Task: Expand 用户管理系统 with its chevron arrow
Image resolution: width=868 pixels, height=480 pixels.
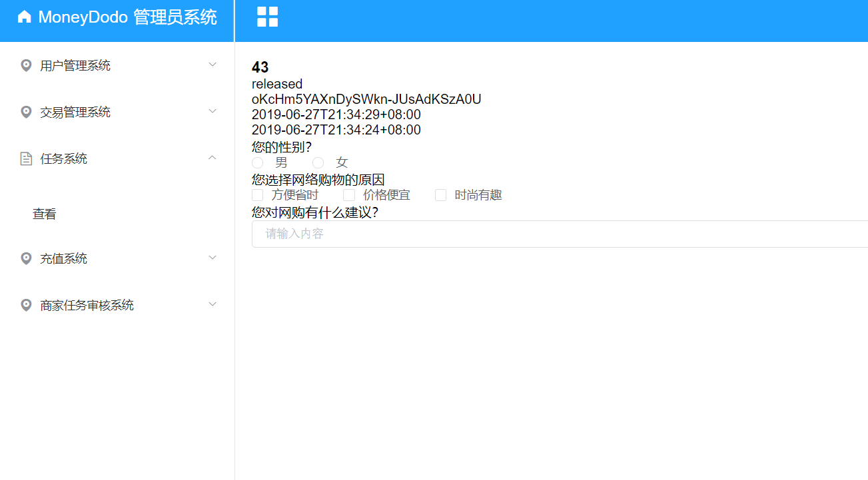Action: (x=213, y=65)
